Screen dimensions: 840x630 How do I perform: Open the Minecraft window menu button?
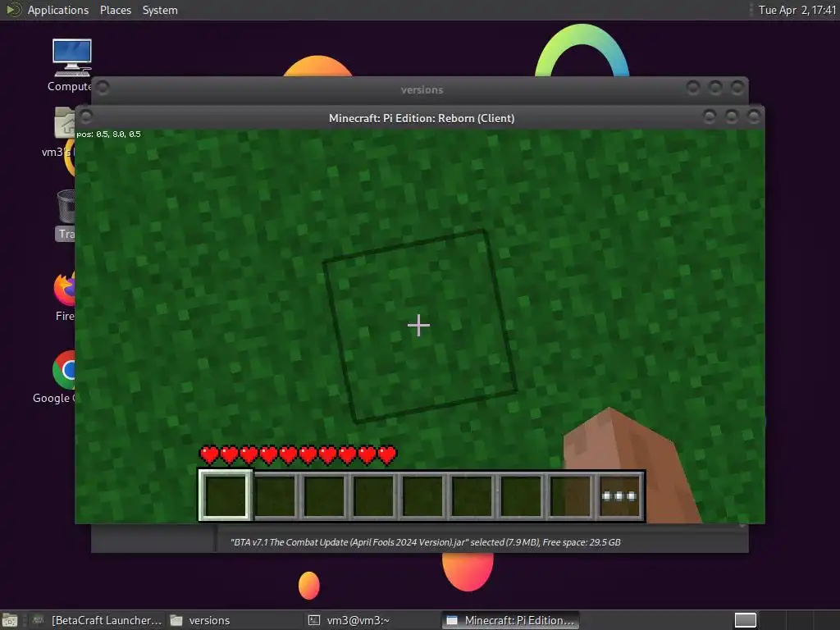coord(86,116)
